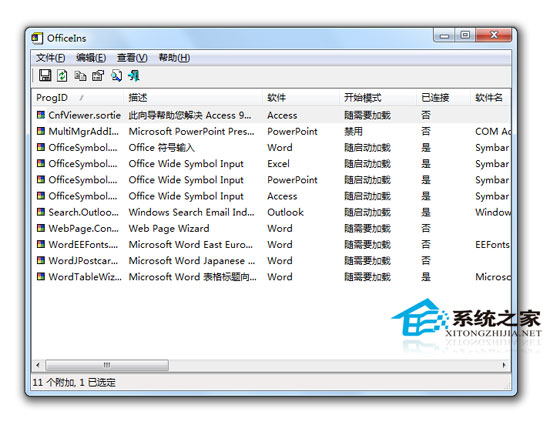The image size is (550, 425).
Task: Sort by the 描述 column header
Action: pyautogui.click(x=193, y=97)
